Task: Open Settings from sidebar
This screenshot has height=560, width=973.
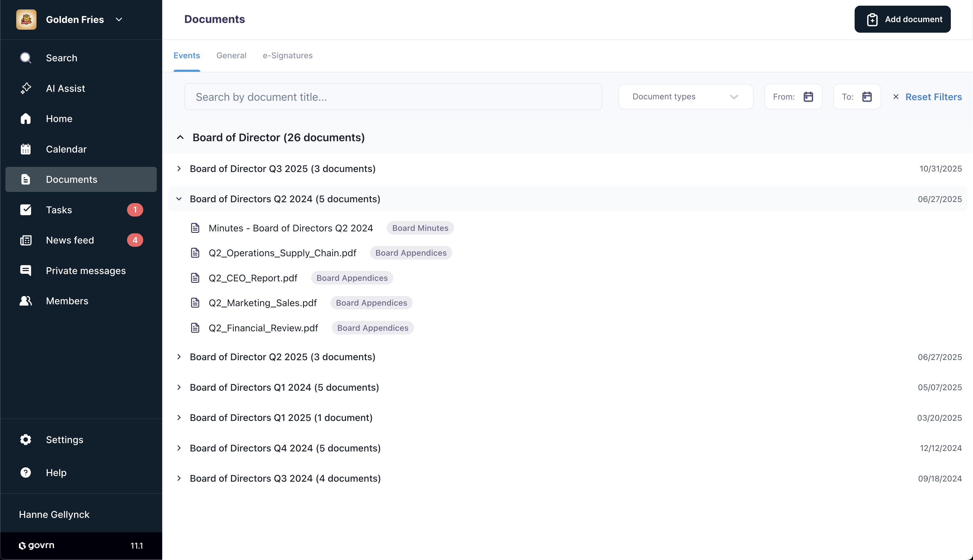Action: [64, 439]
